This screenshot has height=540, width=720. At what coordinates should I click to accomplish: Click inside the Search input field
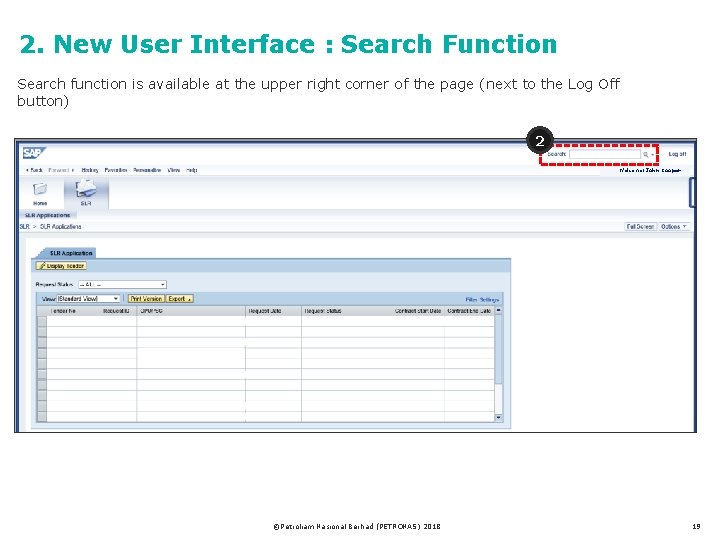(604, 154)
